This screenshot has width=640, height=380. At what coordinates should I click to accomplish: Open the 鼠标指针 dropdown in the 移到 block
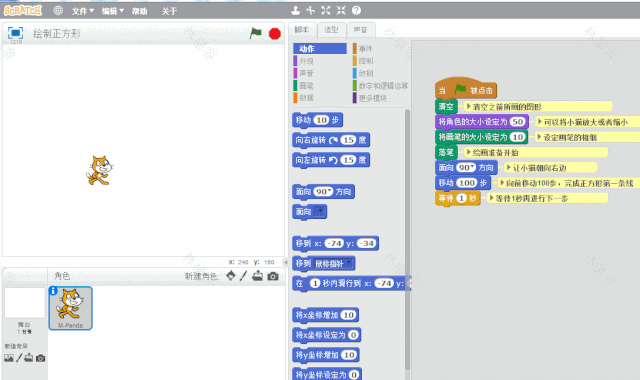(x=349, y=264)
